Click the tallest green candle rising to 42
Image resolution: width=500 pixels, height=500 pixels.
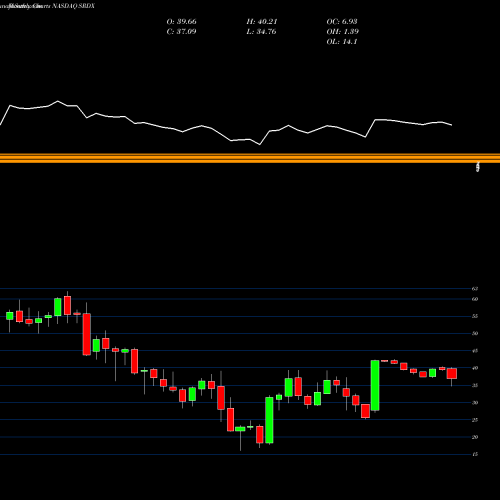pos(375,385)
